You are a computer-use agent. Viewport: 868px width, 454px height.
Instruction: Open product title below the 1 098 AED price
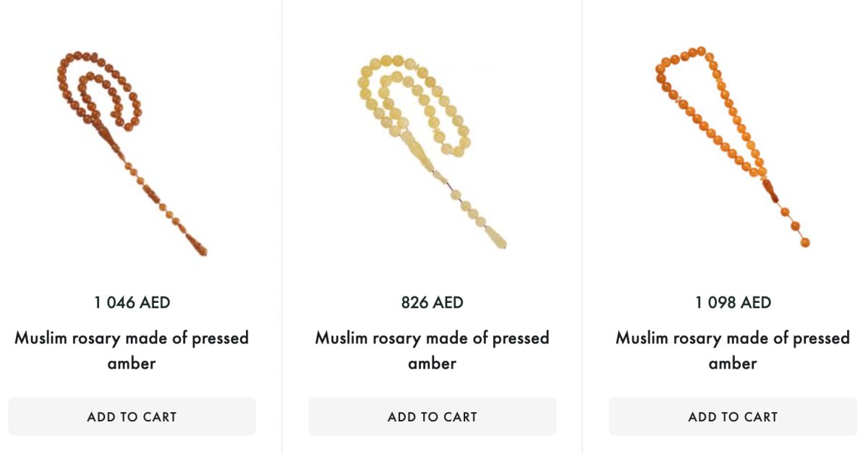point(733,350)
